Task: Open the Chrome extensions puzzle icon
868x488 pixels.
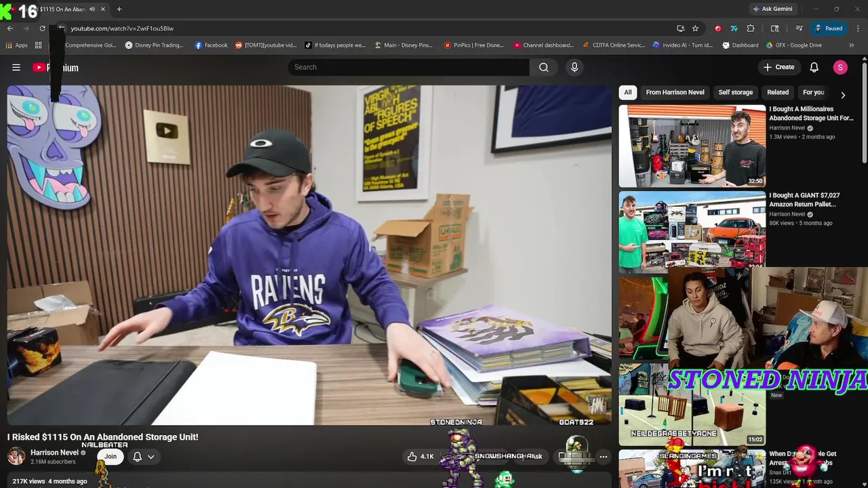Action: (750, 28)
